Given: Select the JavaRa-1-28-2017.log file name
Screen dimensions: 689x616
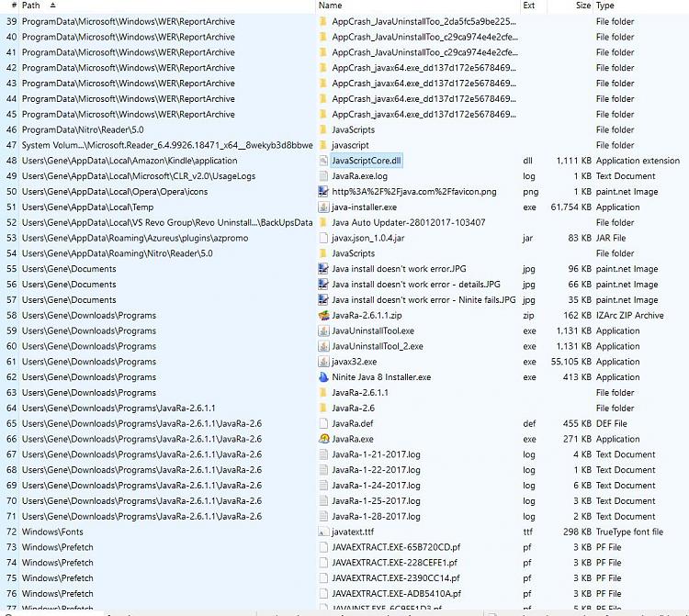Looking at the screenshot, I should pyautogui.click(x=376, y=516).
